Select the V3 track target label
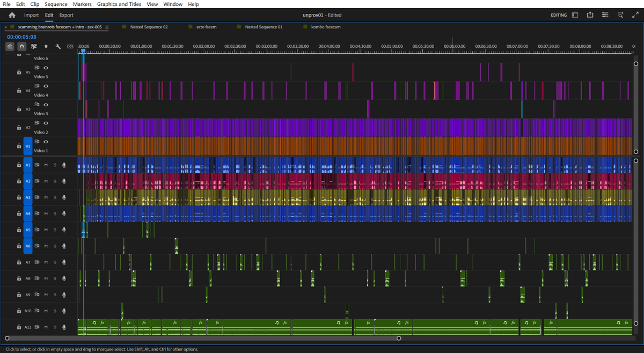Viewport: 644px width, 353px height. (28, 109)
